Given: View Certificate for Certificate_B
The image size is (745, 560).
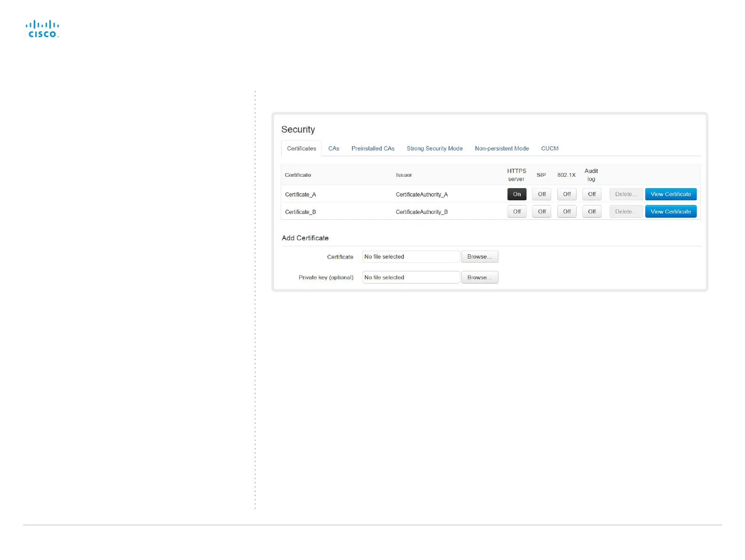Looking at the screenshot, I should point(671,212).
